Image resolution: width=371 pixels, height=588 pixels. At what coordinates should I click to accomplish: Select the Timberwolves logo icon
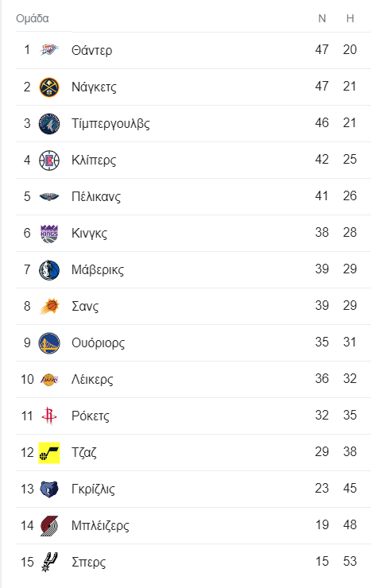49,124
